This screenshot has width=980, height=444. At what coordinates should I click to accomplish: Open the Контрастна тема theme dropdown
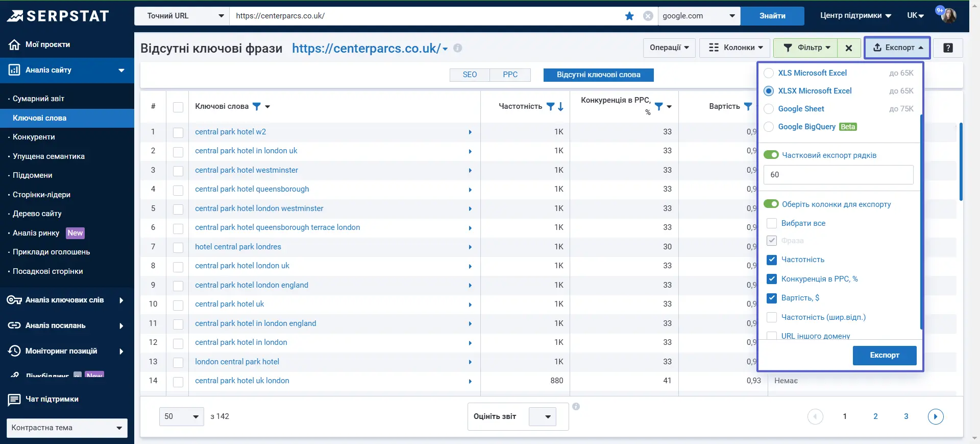(67, 428)
